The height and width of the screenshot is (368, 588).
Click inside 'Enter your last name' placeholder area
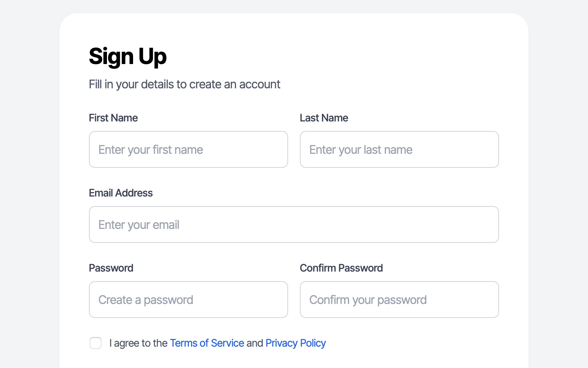361,149
